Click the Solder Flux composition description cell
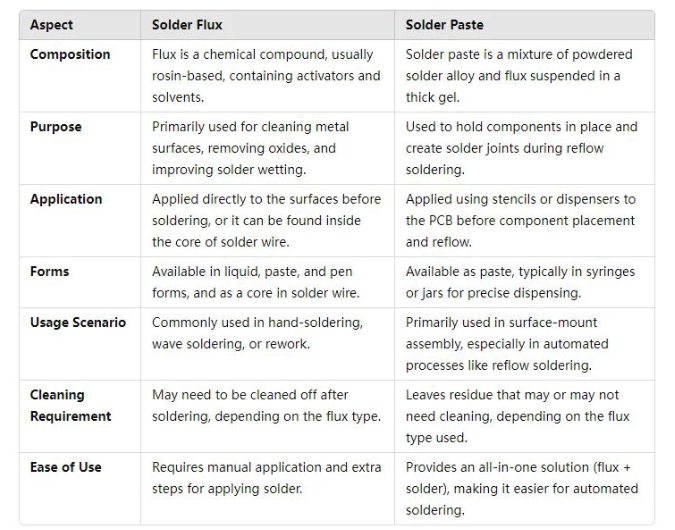This screenshot has height=530, width=675. (x=266, y=75)
